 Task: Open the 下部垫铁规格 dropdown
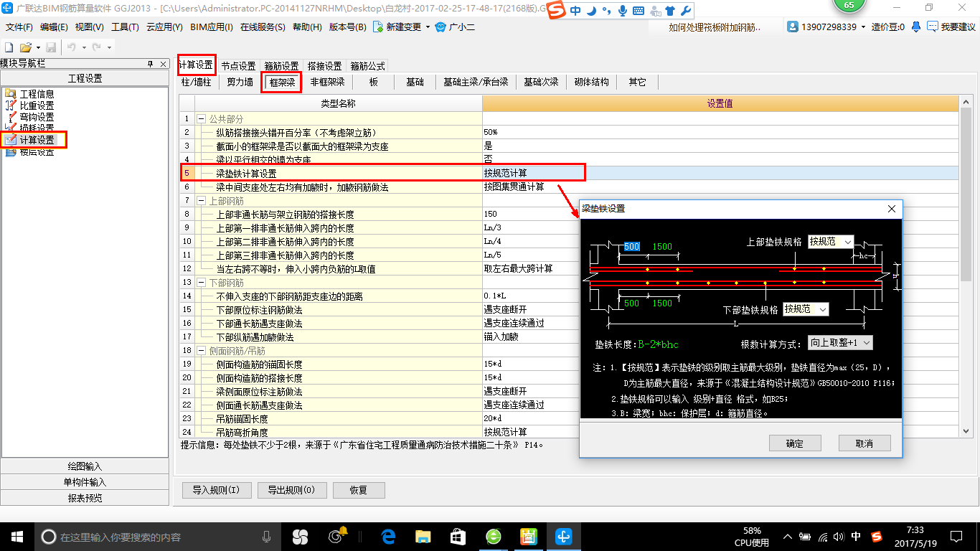pos(821,309)
